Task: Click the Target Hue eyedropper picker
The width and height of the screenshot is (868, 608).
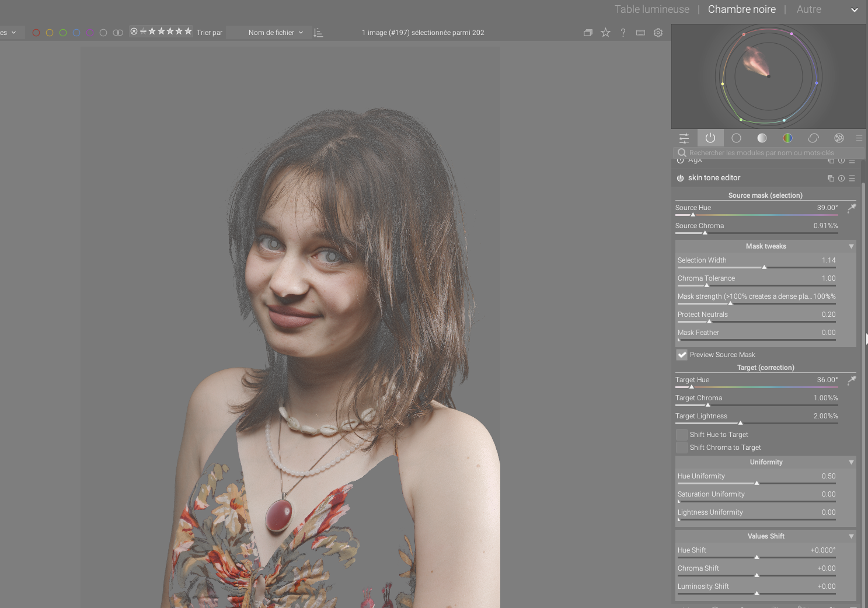Action: [852, 380]
